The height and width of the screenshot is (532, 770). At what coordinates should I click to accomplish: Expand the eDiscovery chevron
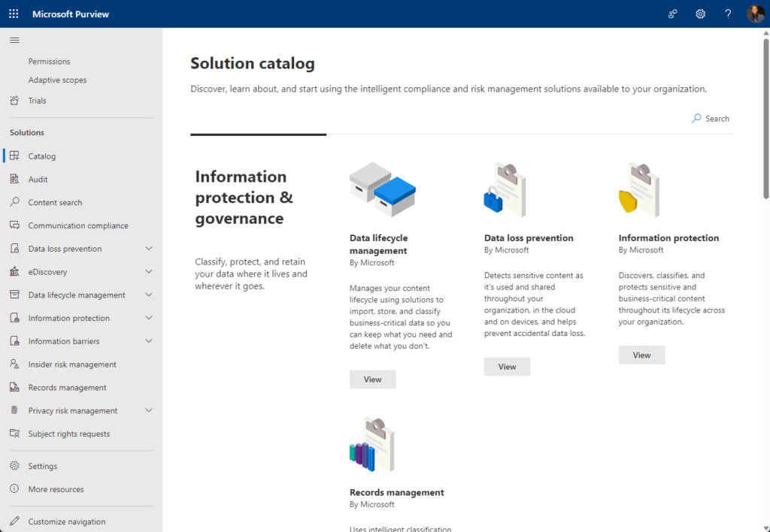[148, 271]
